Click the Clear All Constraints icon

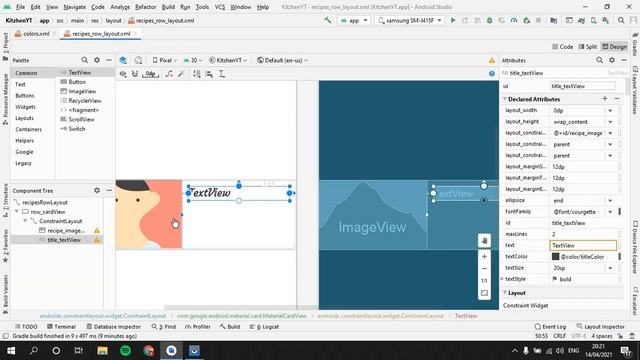pos(169,74)
